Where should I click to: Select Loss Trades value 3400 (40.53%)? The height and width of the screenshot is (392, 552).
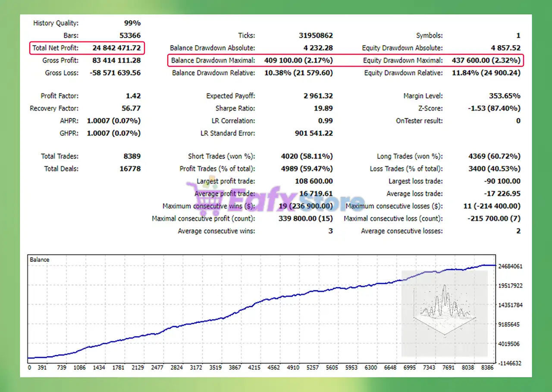[494, 169]
